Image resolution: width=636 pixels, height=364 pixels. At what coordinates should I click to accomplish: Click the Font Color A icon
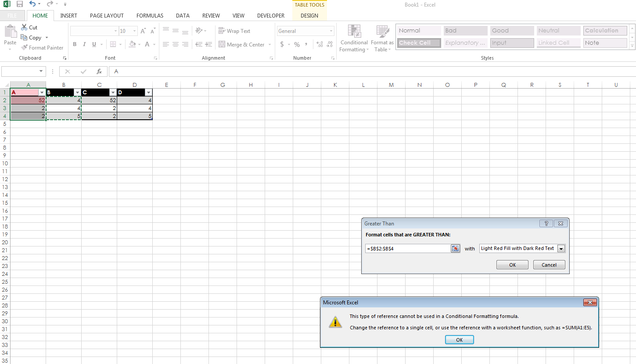click(x=147, y=44)
